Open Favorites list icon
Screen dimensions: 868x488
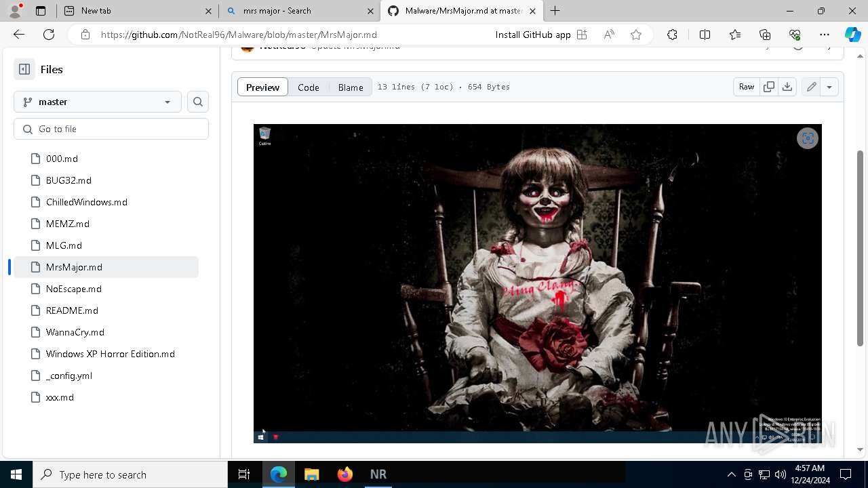735,35
